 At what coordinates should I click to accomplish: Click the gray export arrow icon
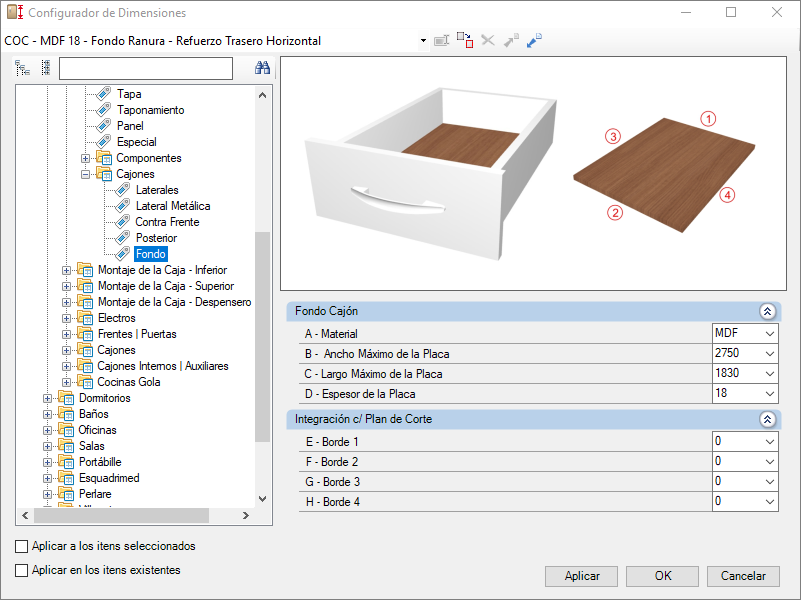[x=511, y=40]
